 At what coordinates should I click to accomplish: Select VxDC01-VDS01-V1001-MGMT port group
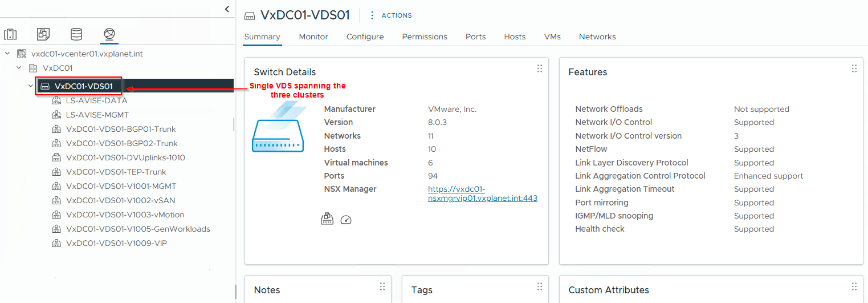click(121, 186)
